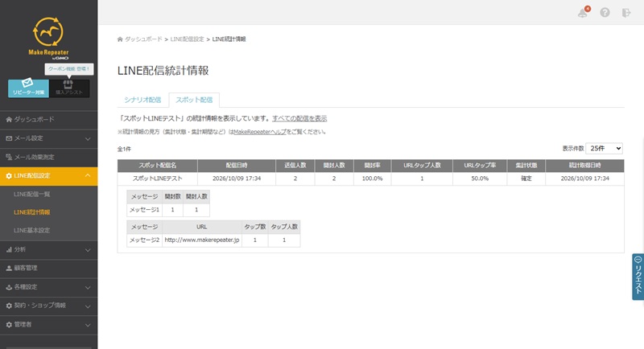Click the 全1件 count text

click(x=124, y=150)
